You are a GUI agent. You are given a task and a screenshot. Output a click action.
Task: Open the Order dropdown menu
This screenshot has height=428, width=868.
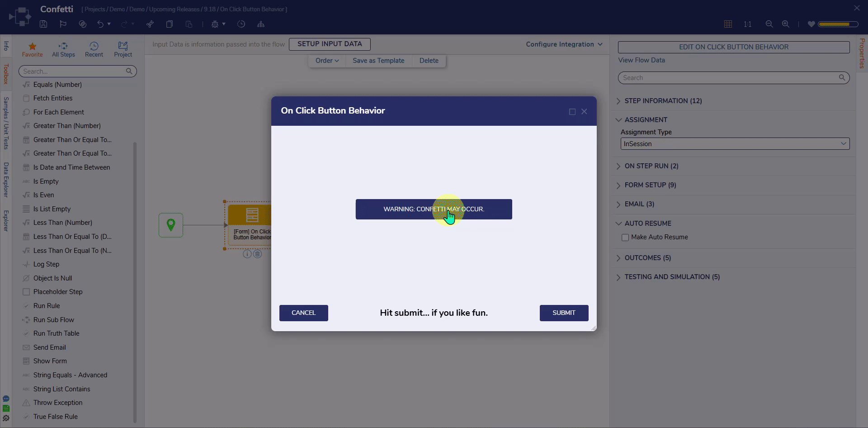click(327, 61)
